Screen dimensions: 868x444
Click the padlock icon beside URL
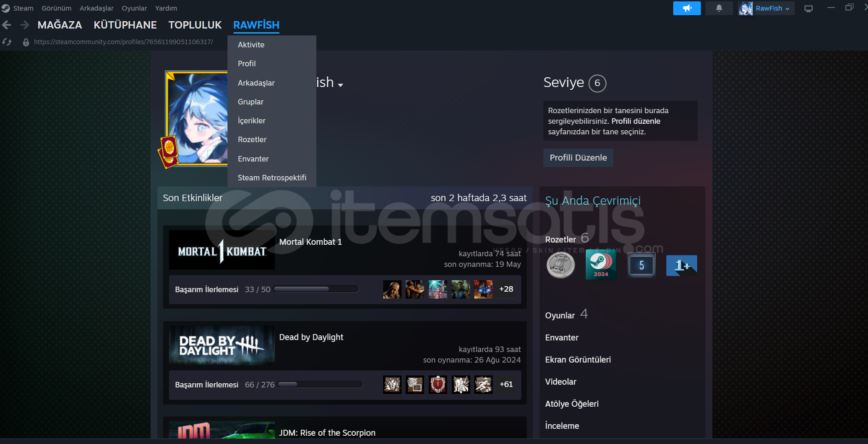[26, 42]
